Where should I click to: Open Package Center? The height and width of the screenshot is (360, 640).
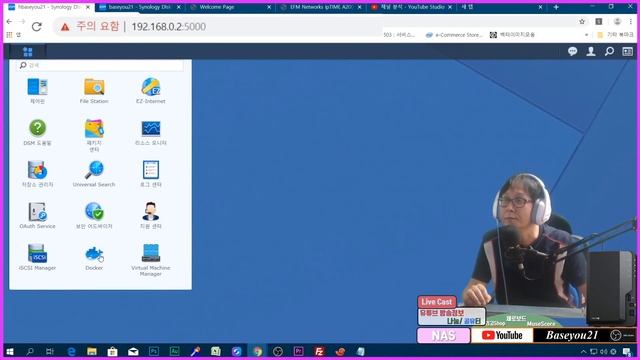click(94, 135)
